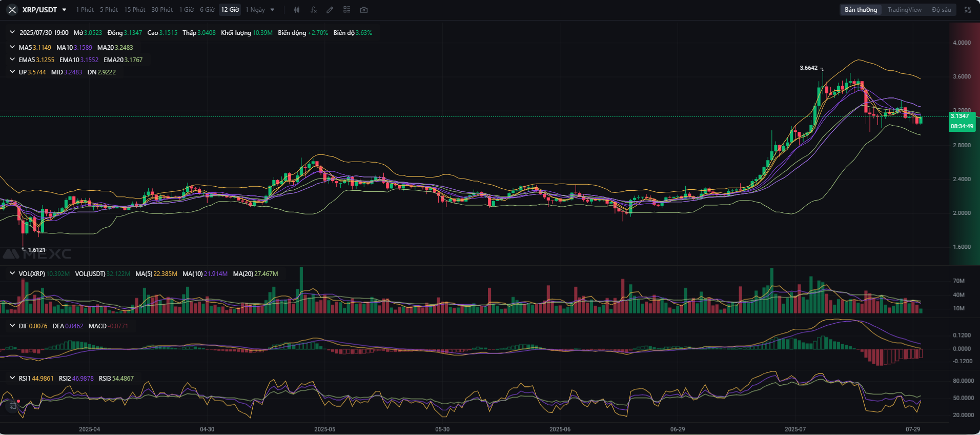Image resolution: width=980 pixels, height=435 pixels.
Task: Collapse the OHLC info row chevron
Action: [12, 32]
